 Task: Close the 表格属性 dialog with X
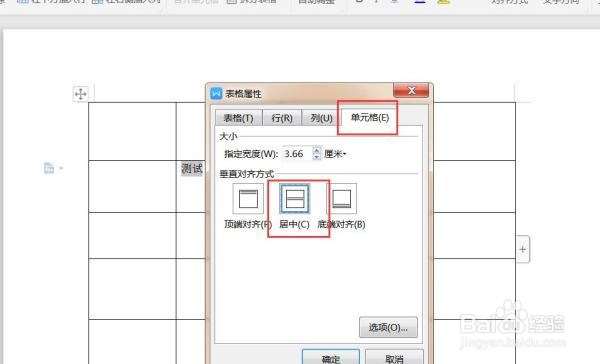pyautogui.click(x=411, y=91)
